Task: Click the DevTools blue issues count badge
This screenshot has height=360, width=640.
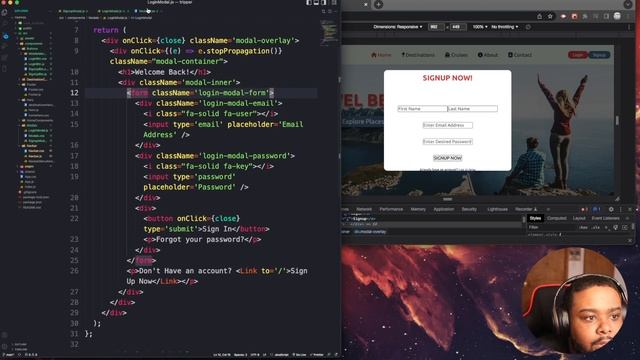Action: [596, 209]
